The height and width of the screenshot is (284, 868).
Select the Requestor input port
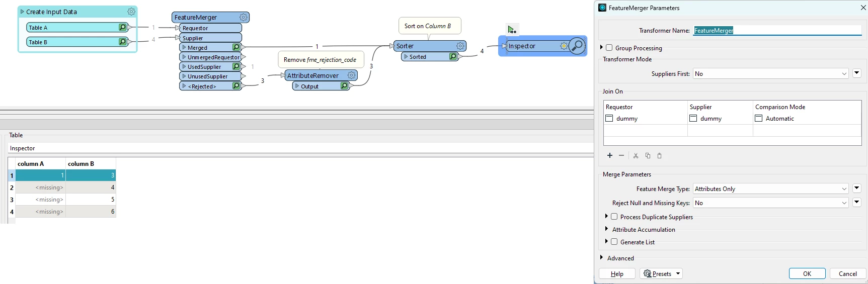point(210,28)
